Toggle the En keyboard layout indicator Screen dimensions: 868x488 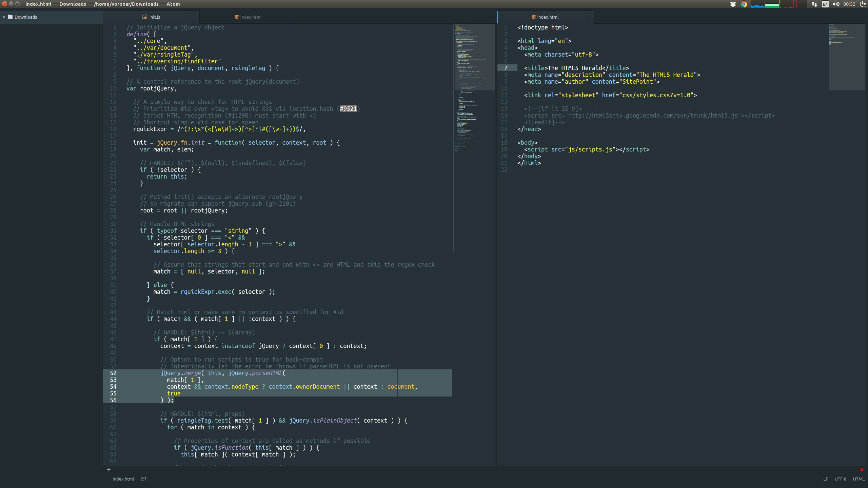pyautogui.click(x=825, y=4)
